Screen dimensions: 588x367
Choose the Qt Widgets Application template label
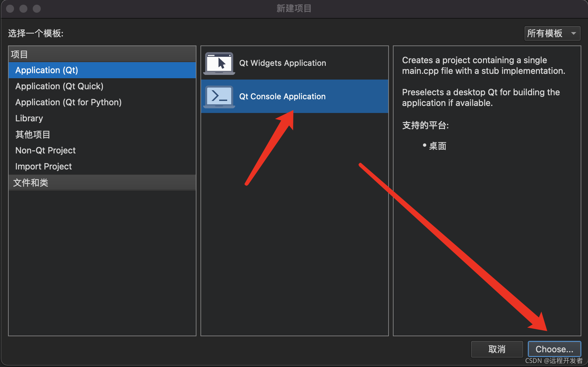tap(283, 63)
